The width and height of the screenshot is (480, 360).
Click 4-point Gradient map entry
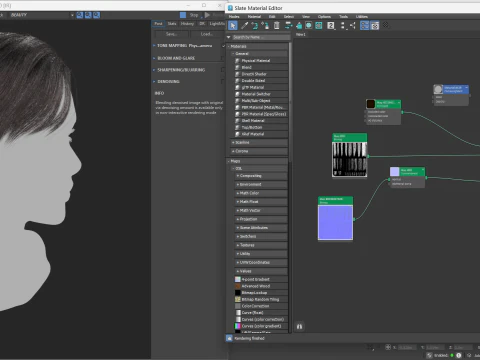(261, 279)
